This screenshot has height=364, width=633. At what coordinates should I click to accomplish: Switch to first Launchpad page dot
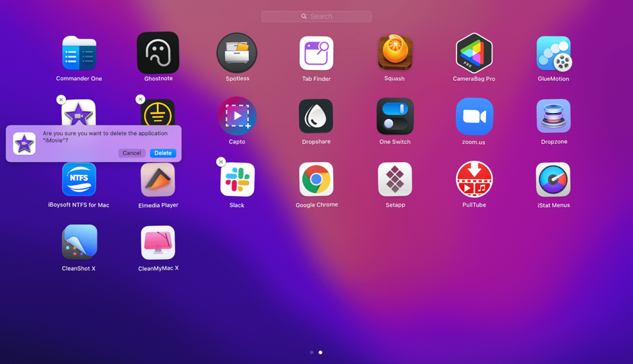(311, 353)
